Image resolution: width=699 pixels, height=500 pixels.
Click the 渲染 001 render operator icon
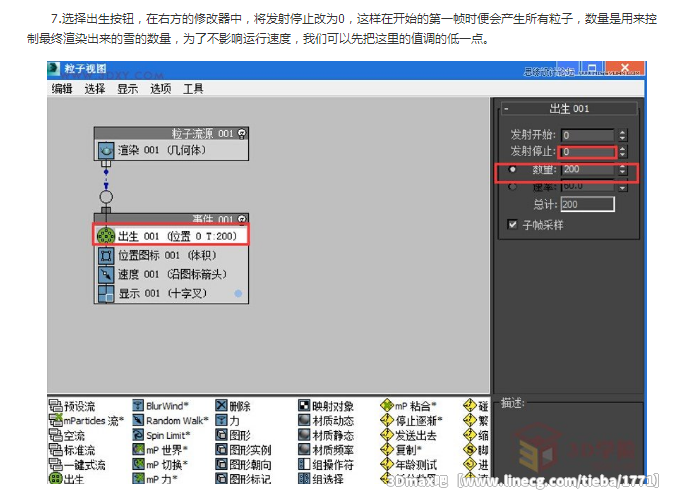point(106,151)
